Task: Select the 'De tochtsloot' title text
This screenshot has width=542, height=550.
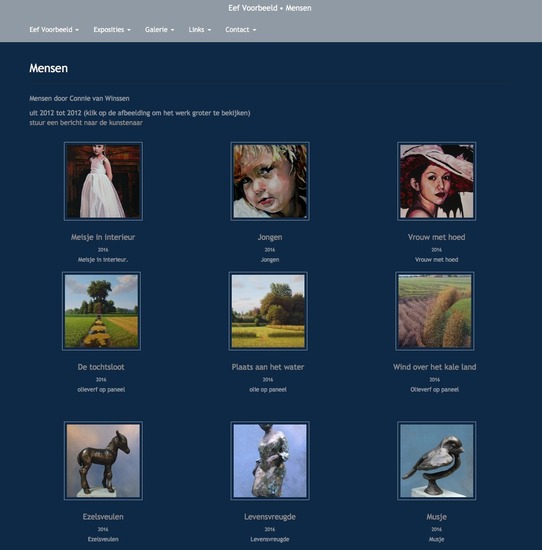Action: [101, 367]
